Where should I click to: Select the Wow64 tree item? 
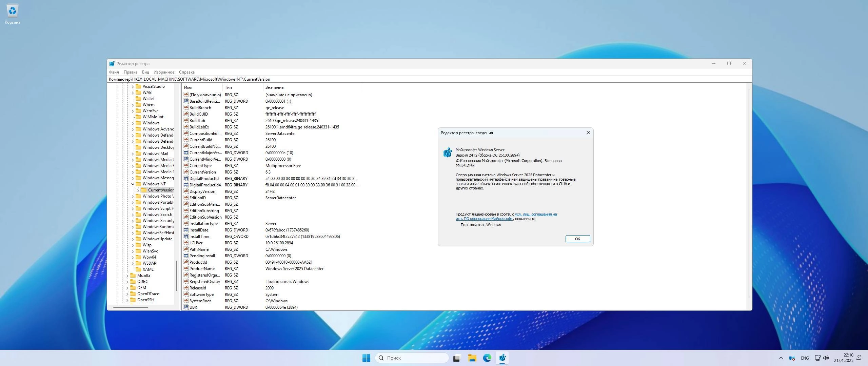click(x=149, y=257)
